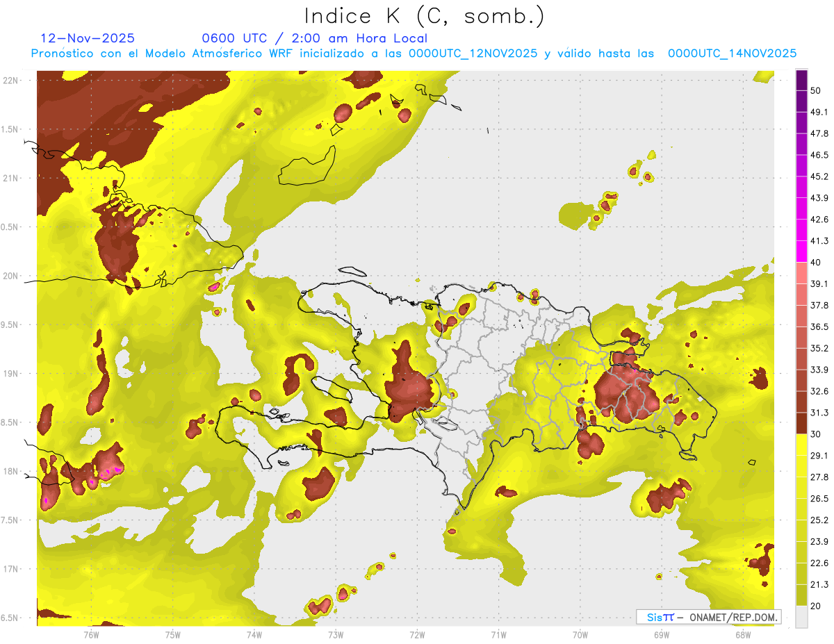The width and height of the screenshot is (834, 644).
Task: Select the '72W' longitude label
Action: [417, 634]
